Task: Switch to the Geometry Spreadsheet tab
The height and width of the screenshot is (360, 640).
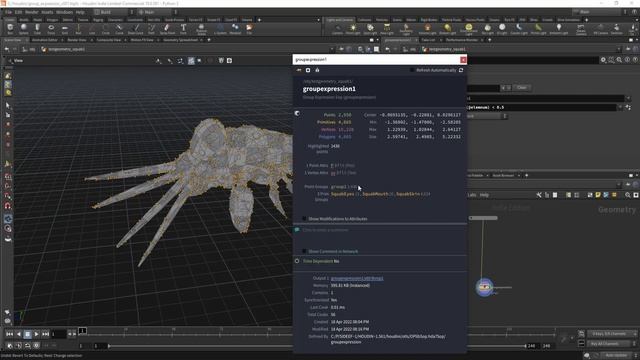Action: [x=180, y=40]
